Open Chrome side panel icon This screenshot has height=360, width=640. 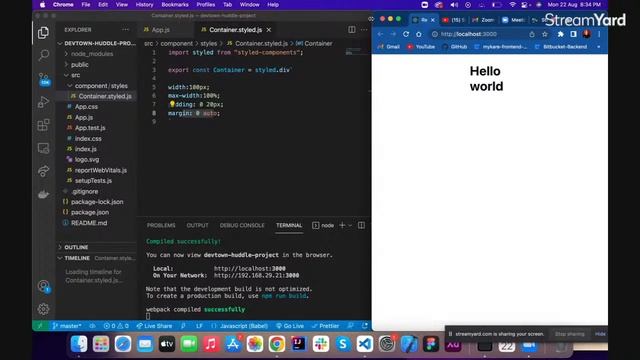[573, 34]
